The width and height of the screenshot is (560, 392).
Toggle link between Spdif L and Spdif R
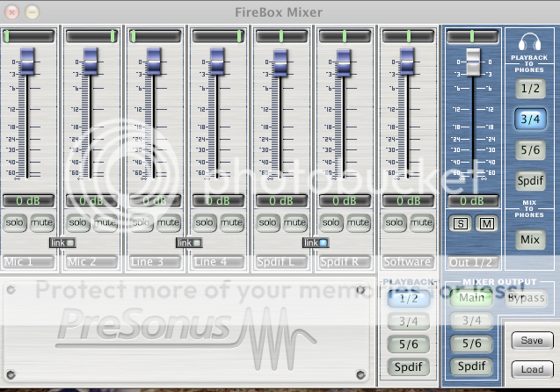tap(316, 243)
